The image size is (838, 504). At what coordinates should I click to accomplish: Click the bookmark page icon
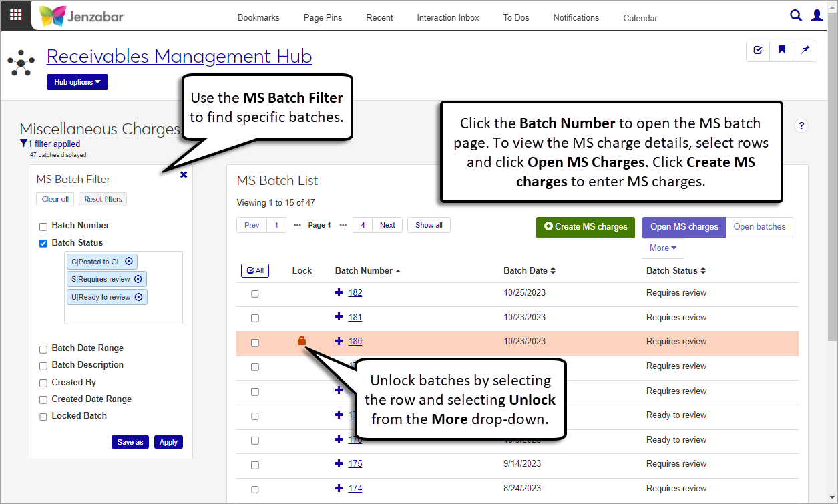pos(781,51)
